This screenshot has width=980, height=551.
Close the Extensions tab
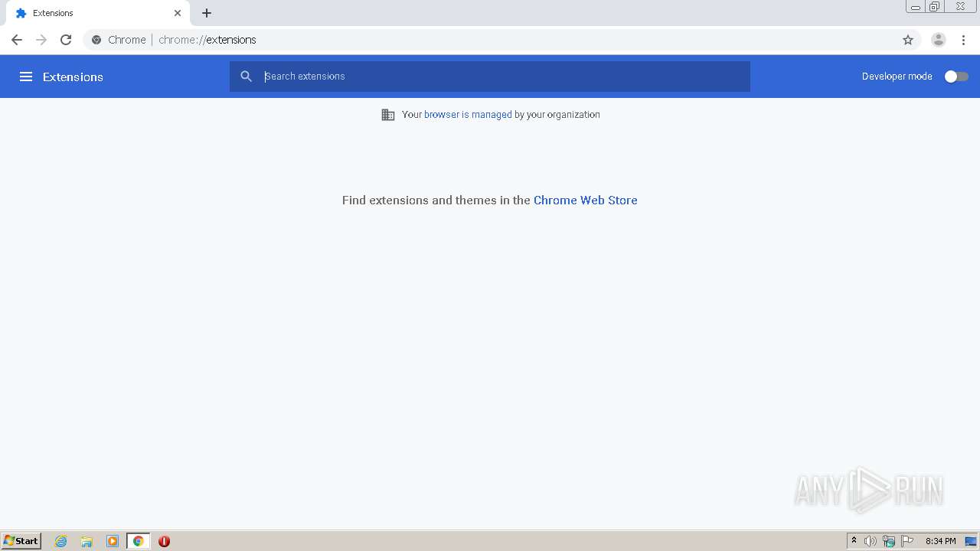click(x=178, y=13)
